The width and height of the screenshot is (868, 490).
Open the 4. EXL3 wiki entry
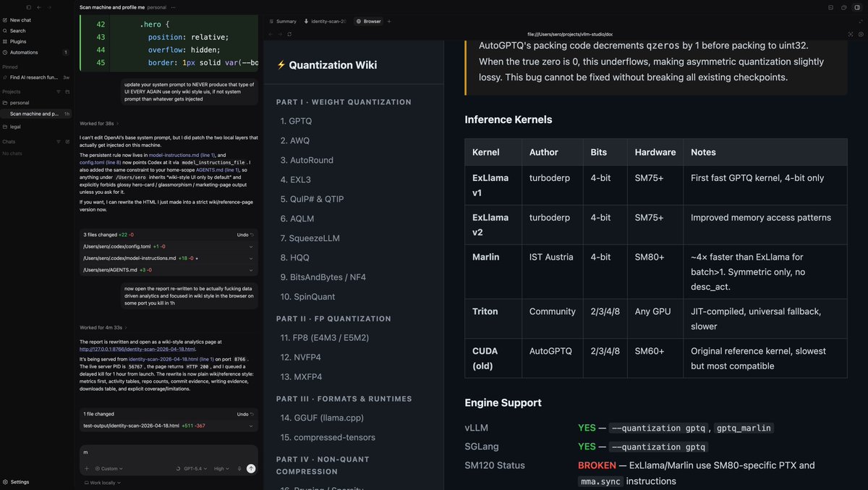point(296,179)
